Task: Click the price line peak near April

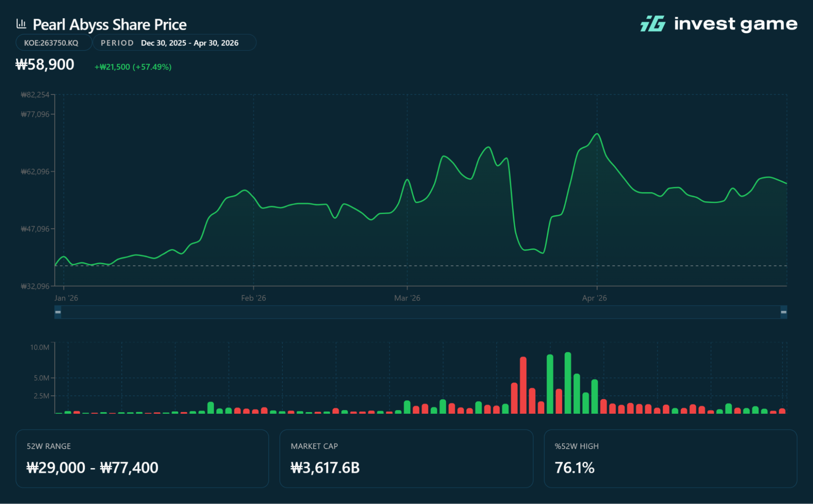Action: 597,134
